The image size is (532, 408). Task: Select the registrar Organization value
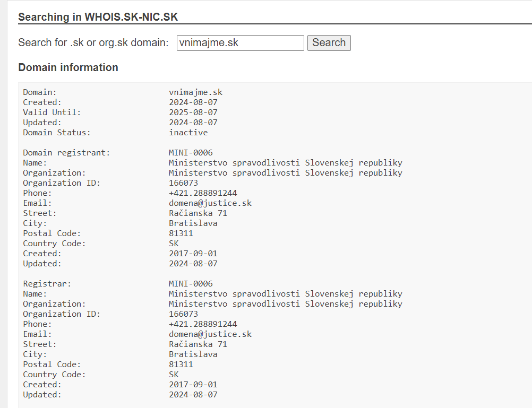click(x=285, y=304)
